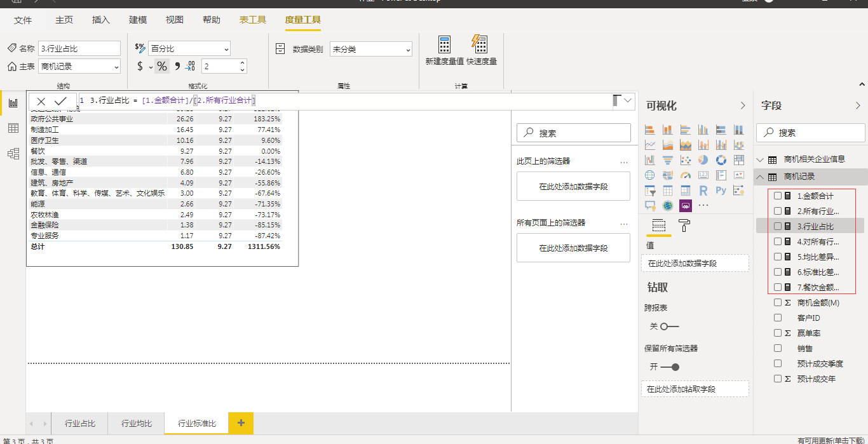Insert a pie chart visual
Screen dimensions: 868x444
(703, 160)
